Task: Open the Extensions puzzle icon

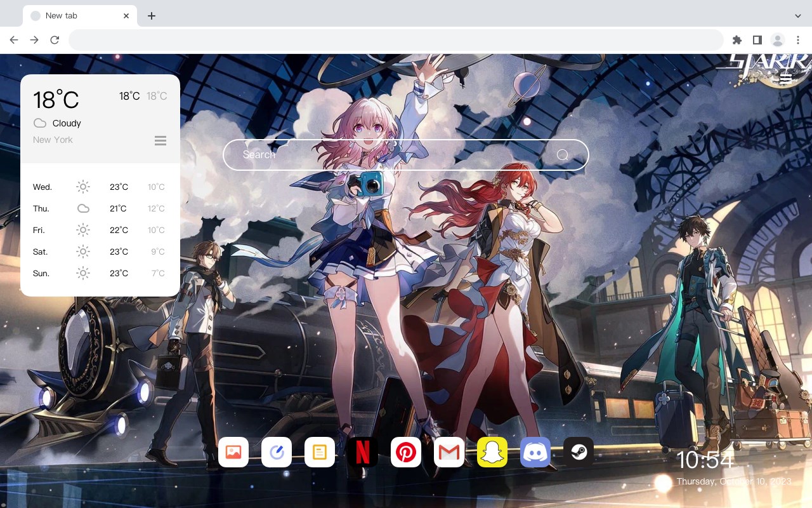Action: click(737, 40)
